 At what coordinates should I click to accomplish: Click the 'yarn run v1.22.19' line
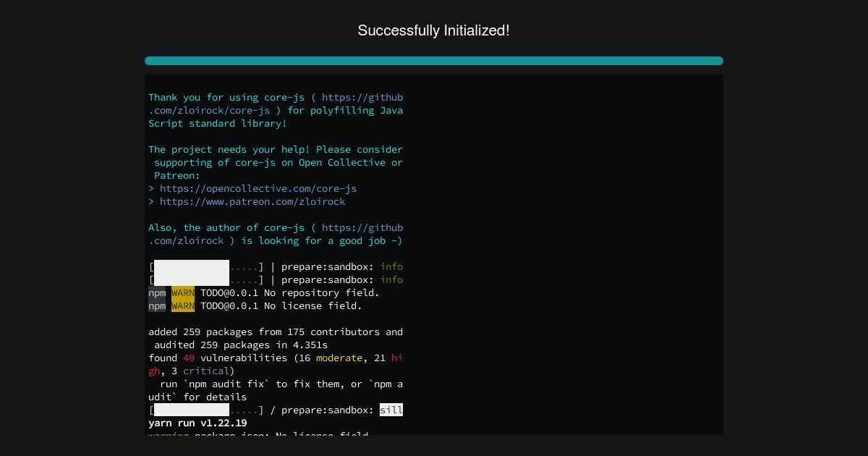coord(197,423)
